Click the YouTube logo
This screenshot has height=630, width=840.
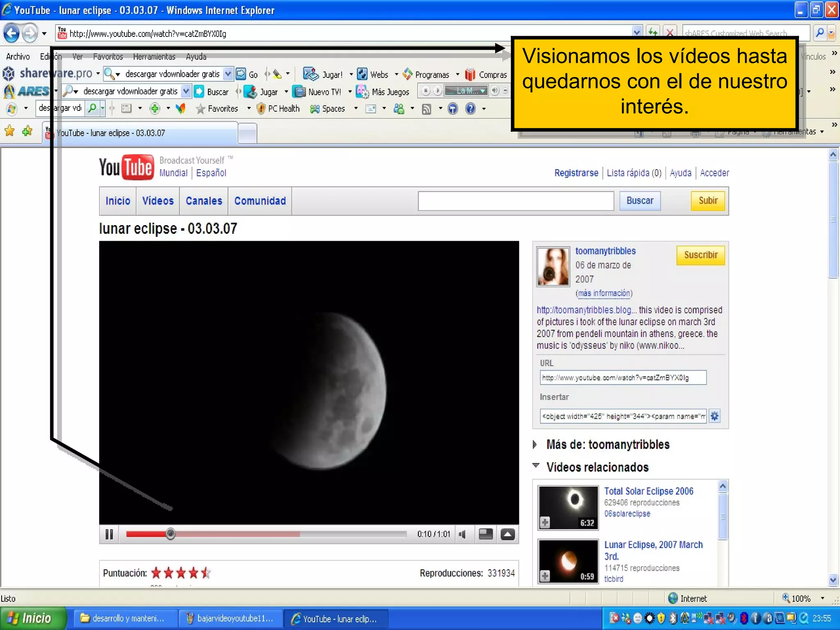coord(126,167)
